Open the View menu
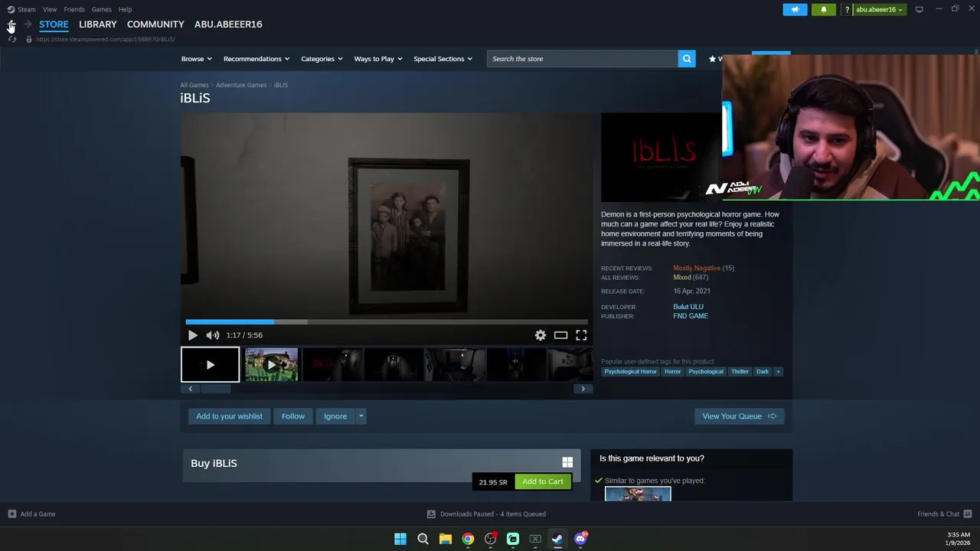The image size is (980, 551). 50,9
